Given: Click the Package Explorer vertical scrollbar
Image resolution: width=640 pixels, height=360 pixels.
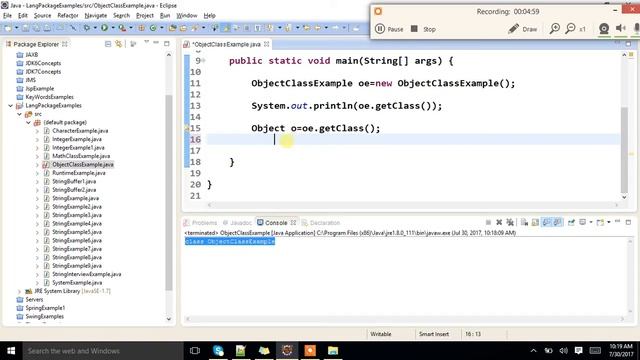Looking at the screenshot, I should click(x=169, y=192).
